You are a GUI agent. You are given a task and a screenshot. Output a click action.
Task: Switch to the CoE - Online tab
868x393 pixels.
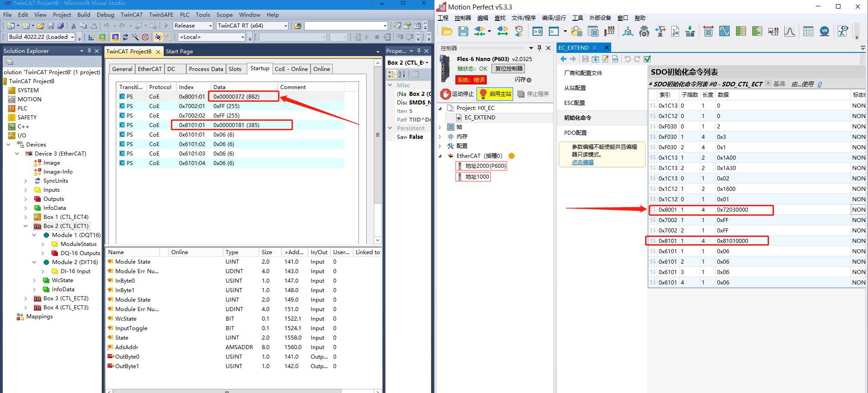click(291, 69)
